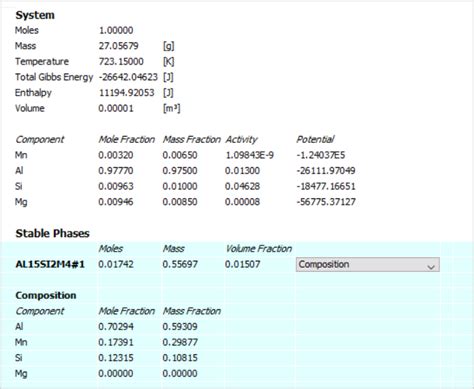Click the Si mole fraction 0.00963
This screenshot has height=389, width=474.
coord(116,186)
